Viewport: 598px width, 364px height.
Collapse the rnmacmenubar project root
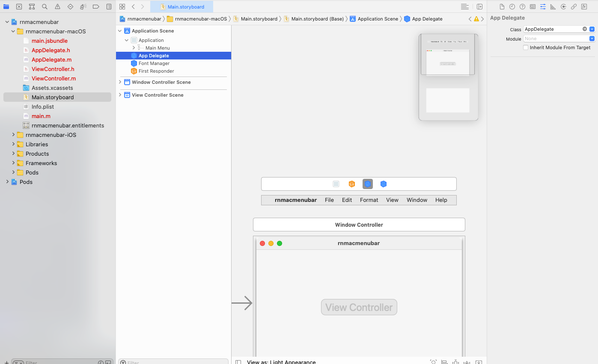click(x=7, y=22)
